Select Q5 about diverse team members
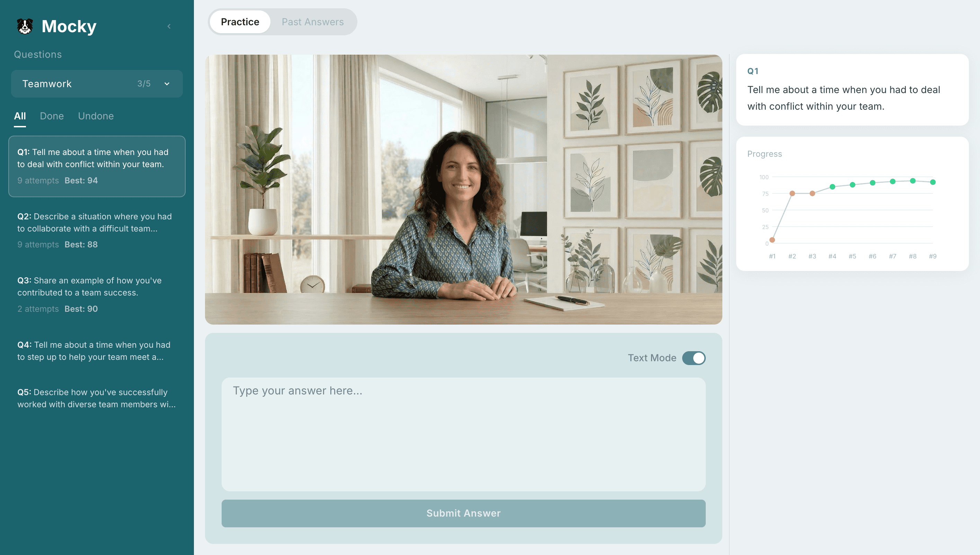Viewport: 980px width, 555px height. 97,398
